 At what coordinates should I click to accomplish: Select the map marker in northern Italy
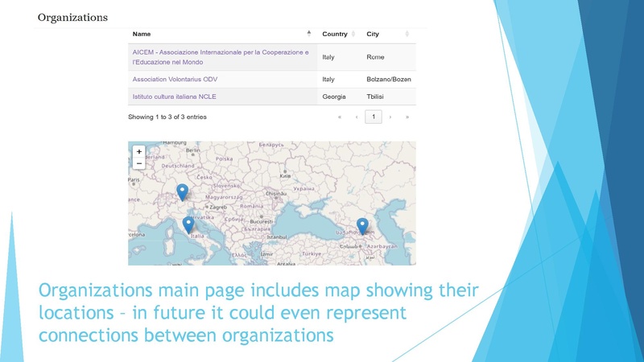coord(183,191)
